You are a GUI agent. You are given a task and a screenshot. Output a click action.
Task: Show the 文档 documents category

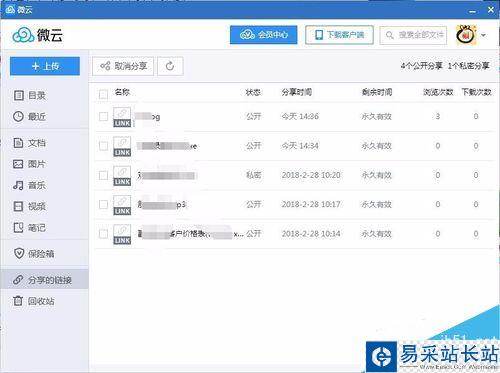click(x=29, y=143)
